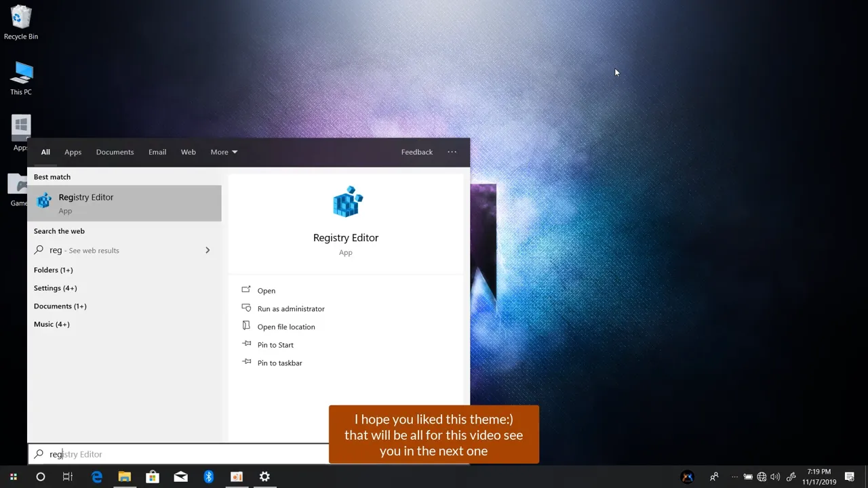Expand the More dropdown filter

point(224,152)
